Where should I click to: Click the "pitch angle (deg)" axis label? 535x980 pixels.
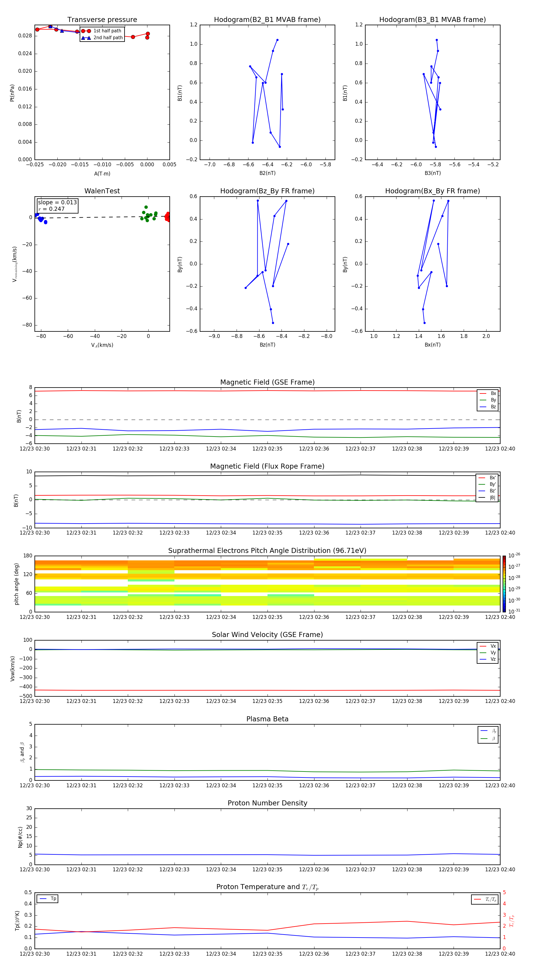coord(16,584)
